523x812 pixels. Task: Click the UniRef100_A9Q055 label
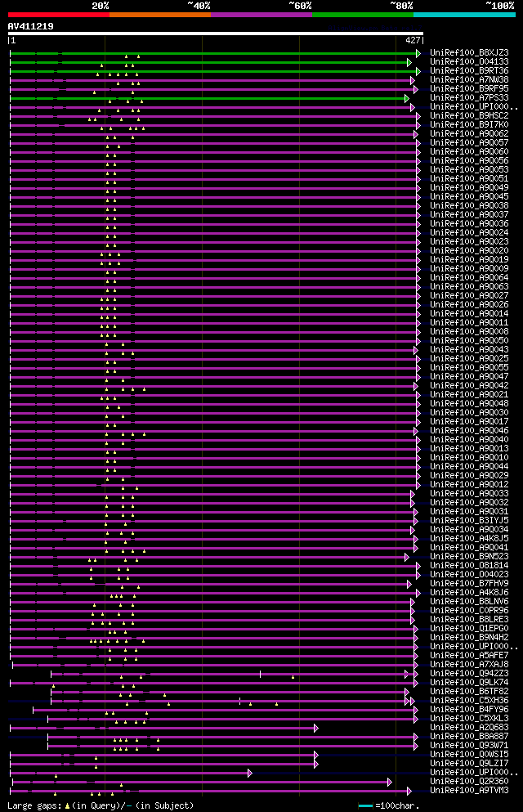[x=469, y=367]
